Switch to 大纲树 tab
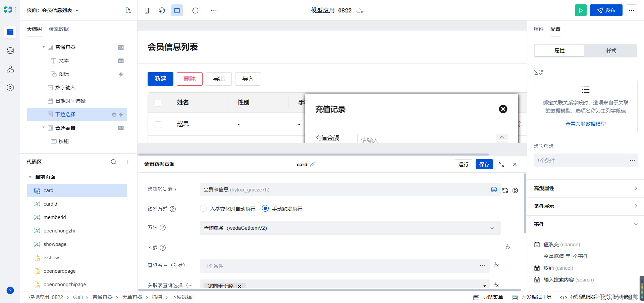This screenshot has height=303, width=644. pos(34,29)
